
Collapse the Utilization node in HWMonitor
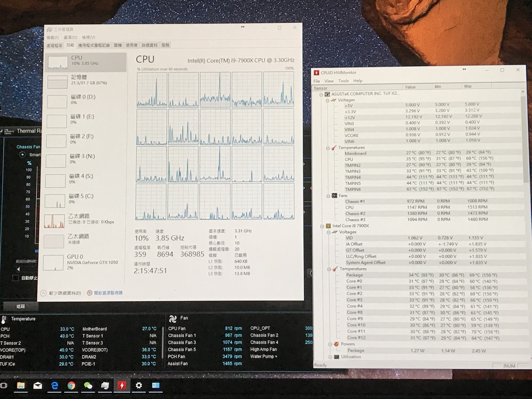pyautogui.click(x=330, y=357)
